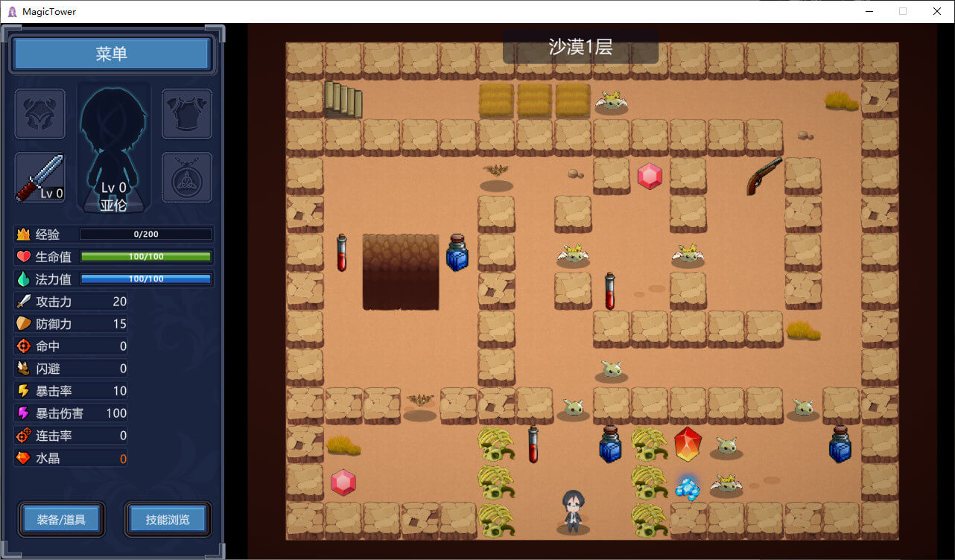The height and width of the screenshot is (560, 955).
Task: Pick the large red-orange crystal gem
Action: [x=687, y=445]
